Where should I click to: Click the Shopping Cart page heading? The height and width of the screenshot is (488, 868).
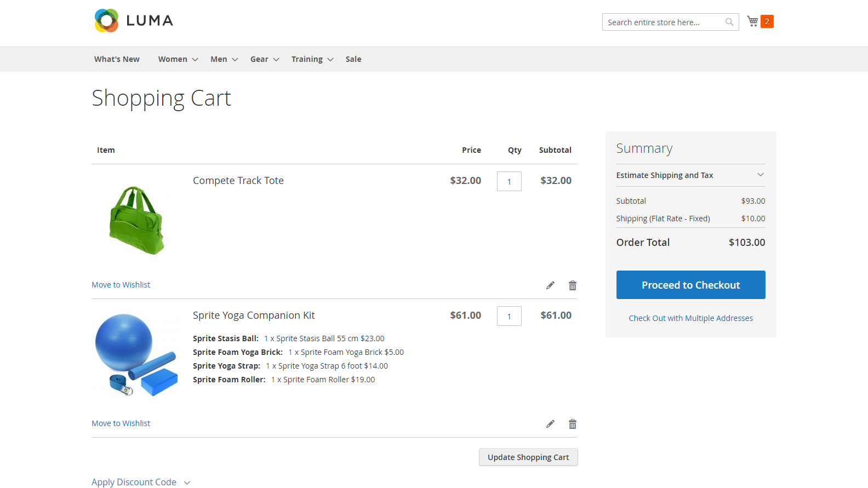161,99
